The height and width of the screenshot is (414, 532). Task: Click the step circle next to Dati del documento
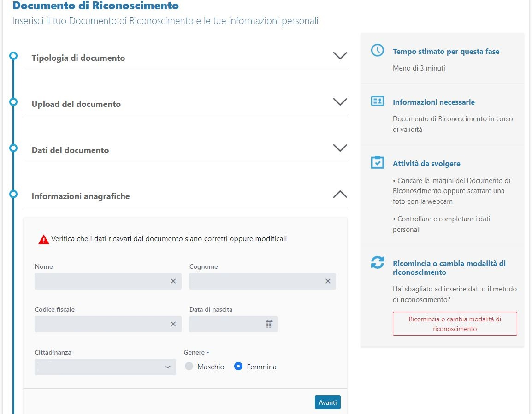point(13,148)
